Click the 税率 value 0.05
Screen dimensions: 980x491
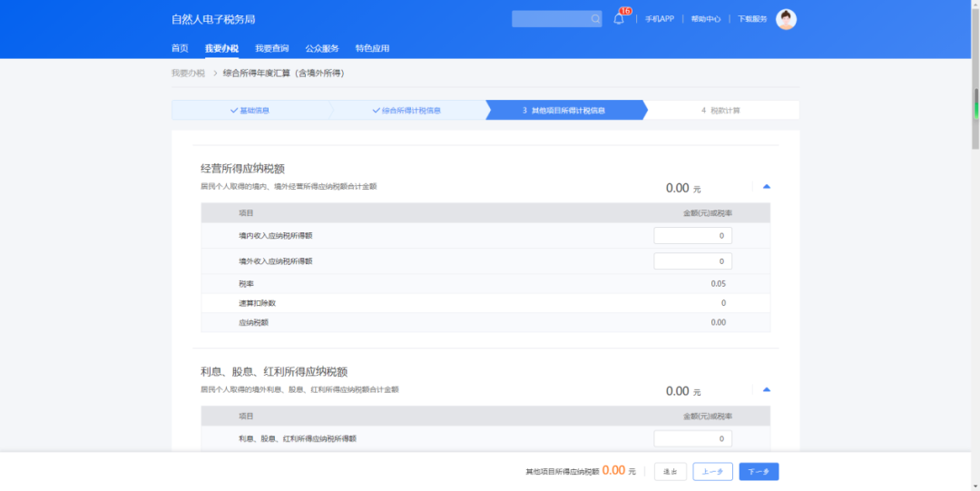(718, 283)
